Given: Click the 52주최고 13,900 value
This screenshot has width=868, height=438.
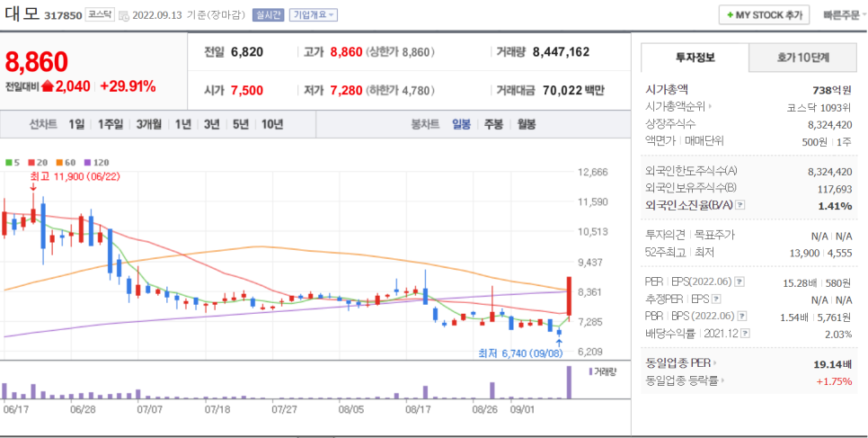Looking at the screenshot, I should coord(804,253).
